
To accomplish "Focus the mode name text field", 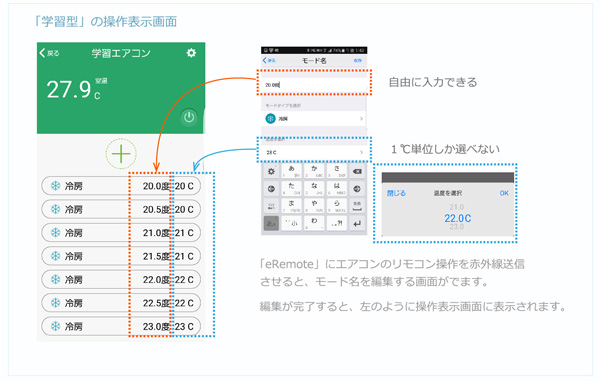I will click(x=313, y=85).
